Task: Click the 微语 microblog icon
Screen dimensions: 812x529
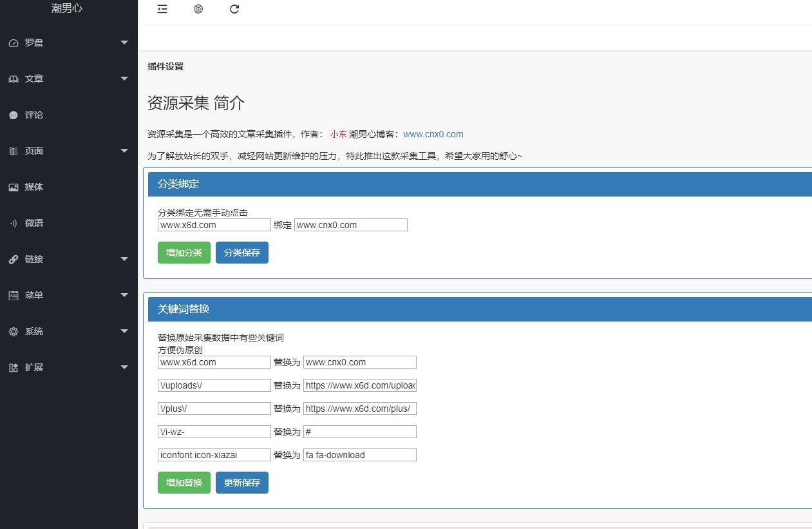Action: coord(14,223)
